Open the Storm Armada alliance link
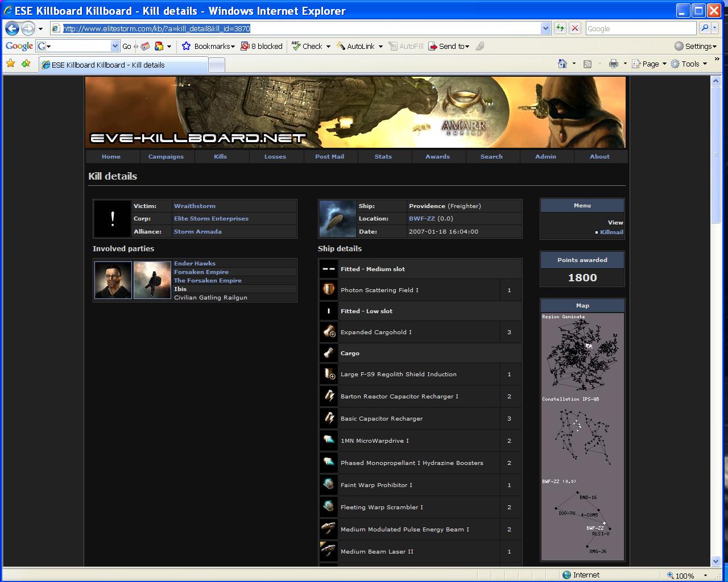 pyautogui.click(x=198, y=231)
